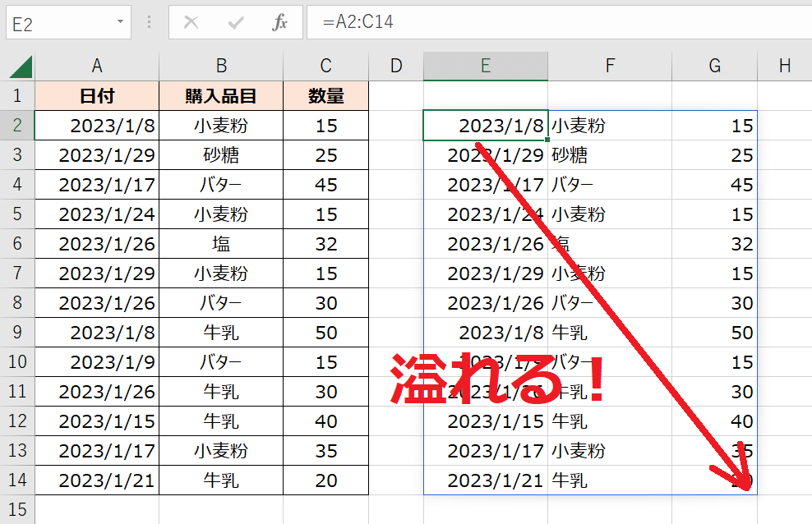Select cell C9 with value 50

326,333
